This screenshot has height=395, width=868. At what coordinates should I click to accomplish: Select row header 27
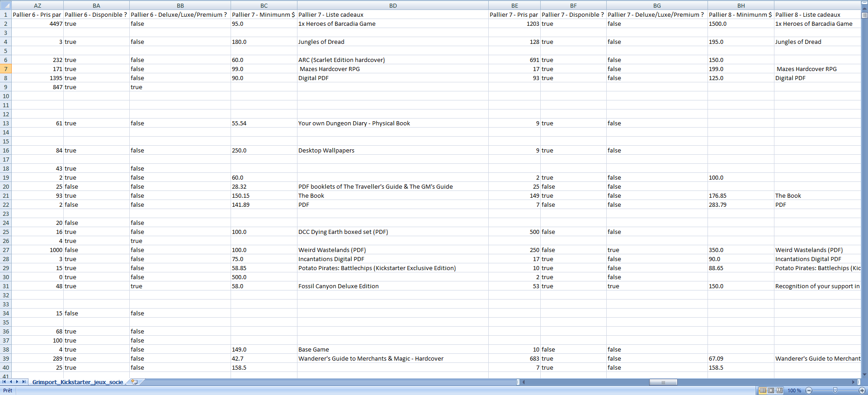point(6,250)
